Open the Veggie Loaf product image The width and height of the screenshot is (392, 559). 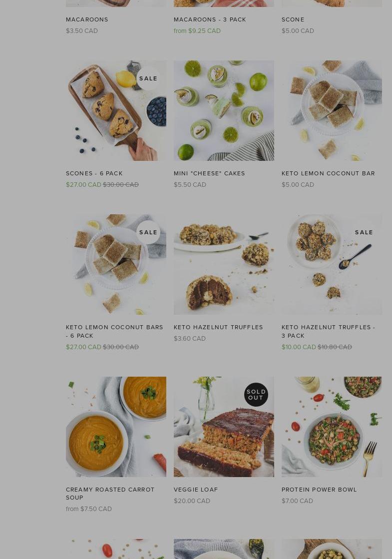[224, 427]
